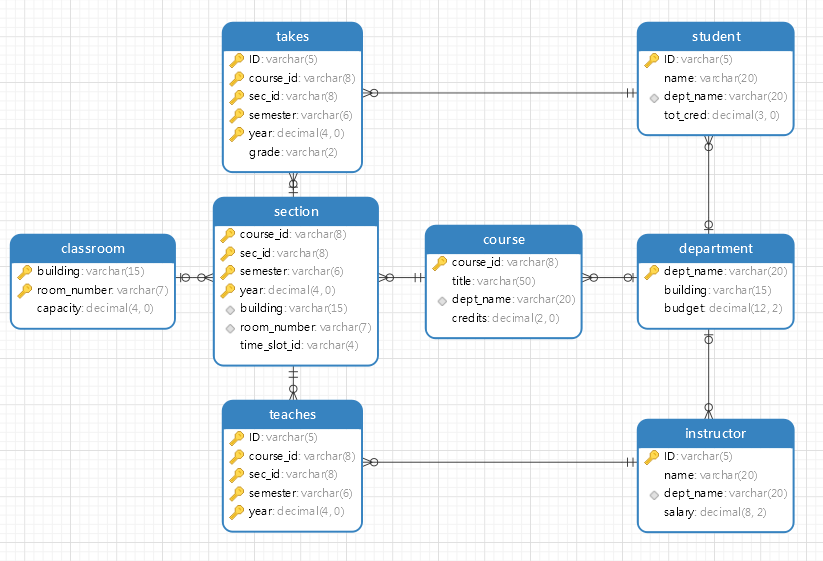Click key icon beside section year
The height and width of the screenshot is (561, 823).
[x=228, y=290]
